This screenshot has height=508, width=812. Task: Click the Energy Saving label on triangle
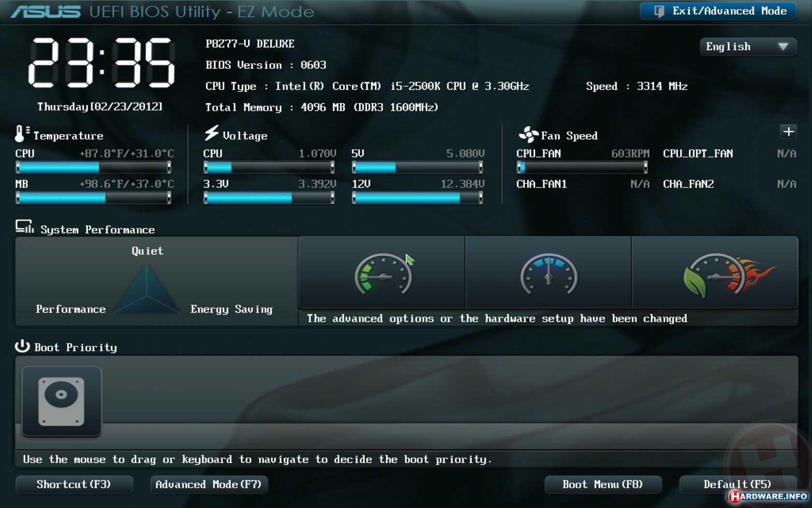click(x=232, y=310)
